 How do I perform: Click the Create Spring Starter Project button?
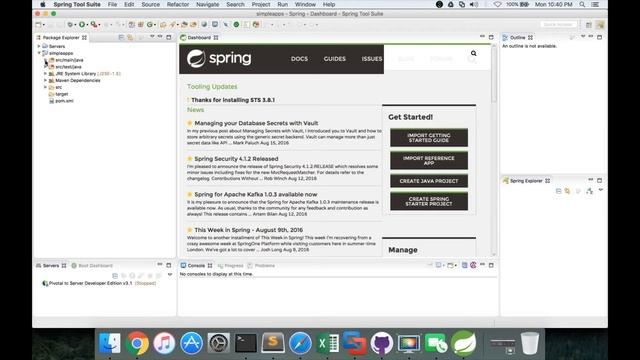tap(429, 201)
